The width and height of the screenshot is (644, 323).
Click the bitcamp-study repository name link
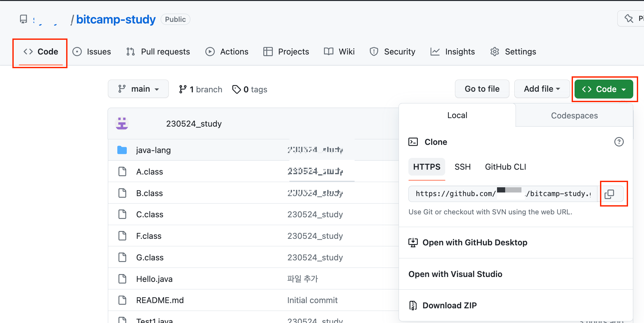click(116, 20)
